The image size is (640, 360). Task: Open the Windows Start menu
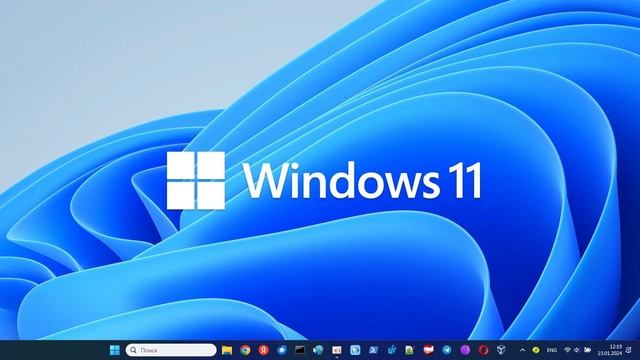[115, 350]
